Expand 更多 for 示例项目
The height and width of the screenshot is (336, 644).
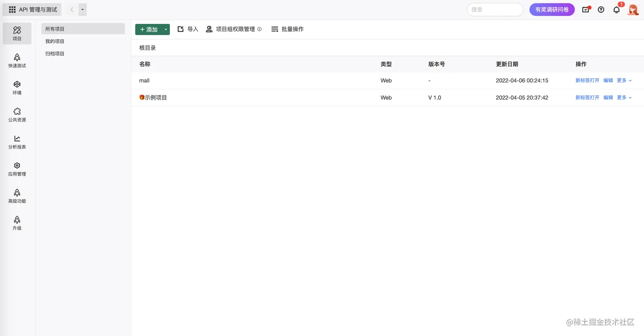point(624,98)
